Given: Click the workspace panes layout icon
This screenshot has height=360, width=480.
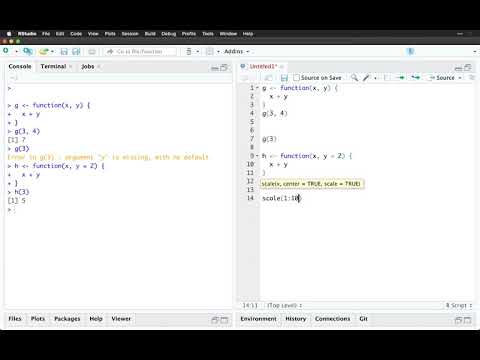Looking at the screenshot, I should tap(210, 52).
